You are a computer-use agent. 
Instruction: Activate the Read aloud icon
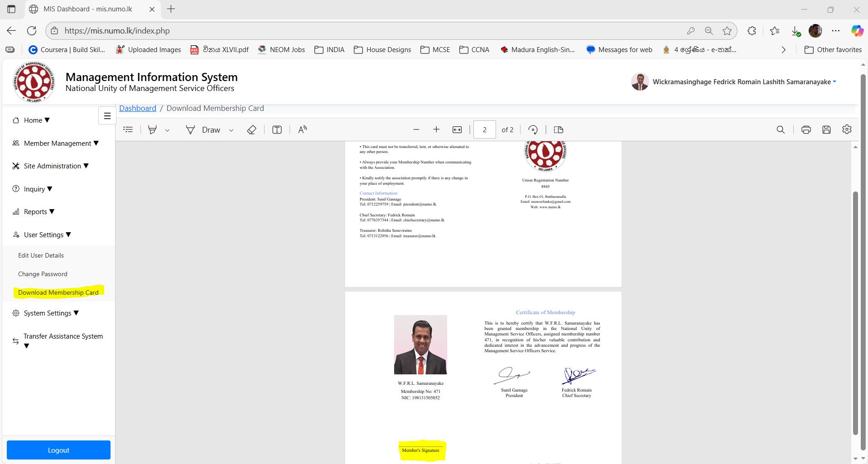[302, 130]
